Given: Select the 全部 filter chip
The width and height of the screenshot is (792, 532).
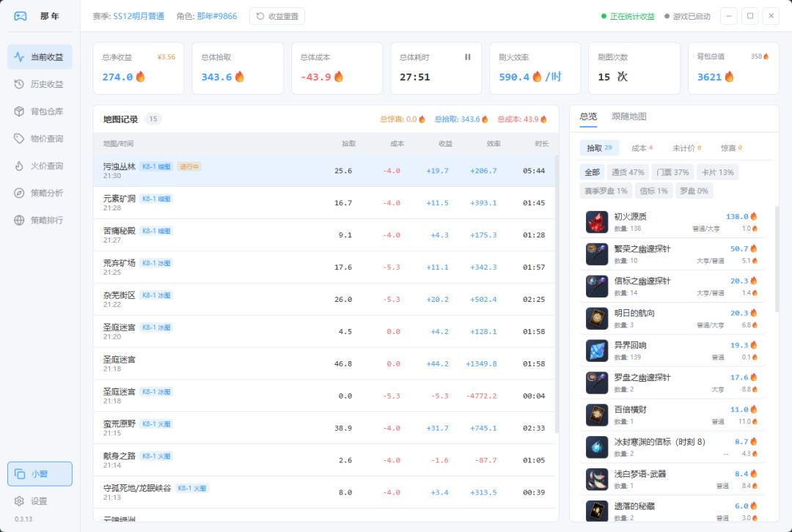Looking at the screenshot, I should point(592,172).
